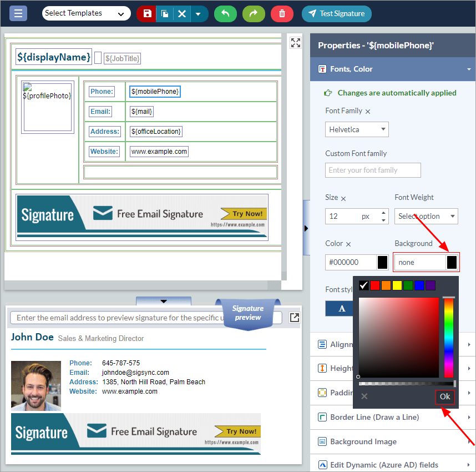Pick the yellow preset color swatch
This screenshot has height=472, width=476.
click(397, 285)
